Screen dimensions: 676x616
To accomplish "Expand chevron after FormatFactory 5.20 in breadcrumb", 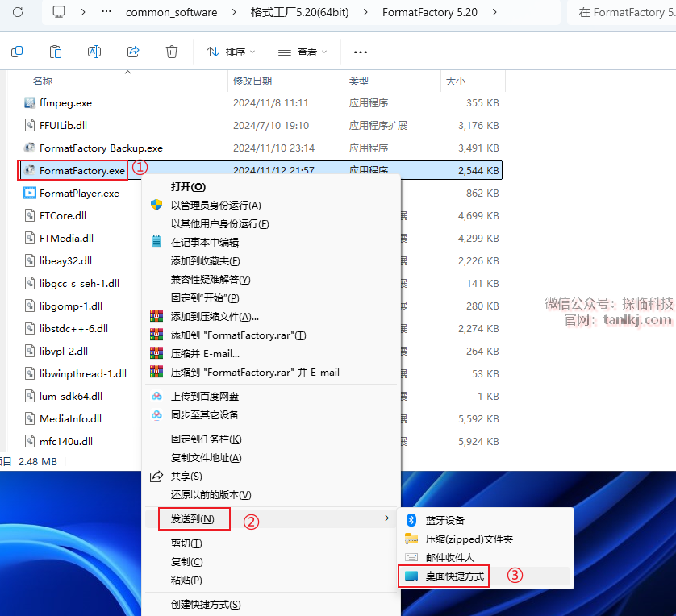I will coord(494,12).
